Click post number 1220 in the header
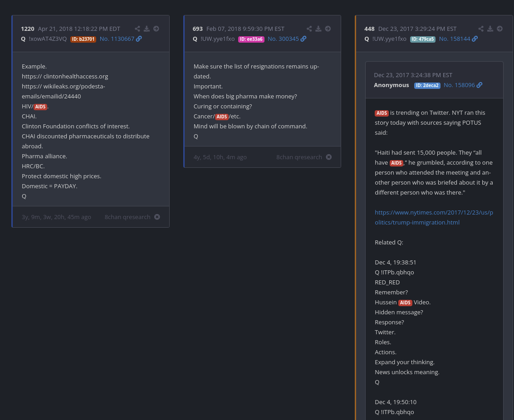This screenshot has width=514, height=420. tap(28, 29)
